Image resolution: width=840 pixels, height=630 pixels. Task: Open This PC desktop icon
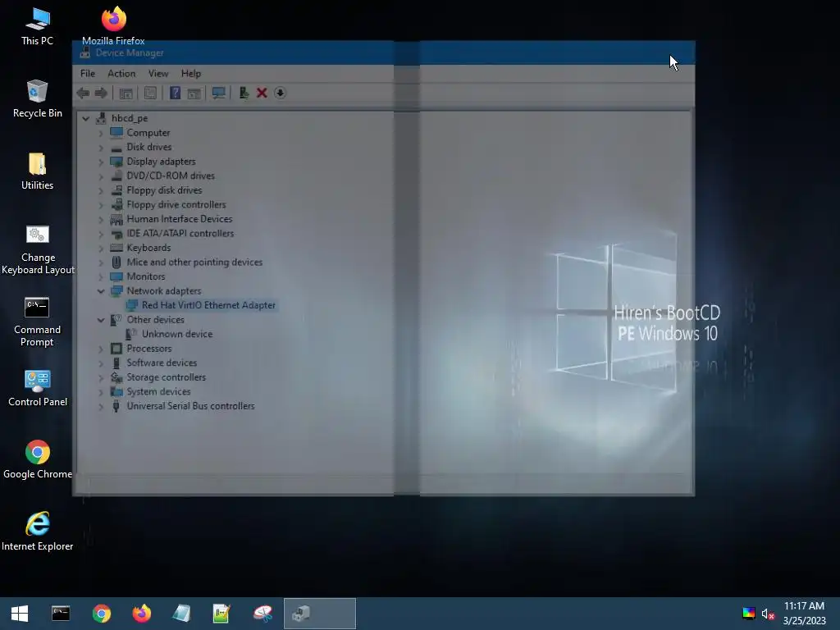tap(37, 27)
